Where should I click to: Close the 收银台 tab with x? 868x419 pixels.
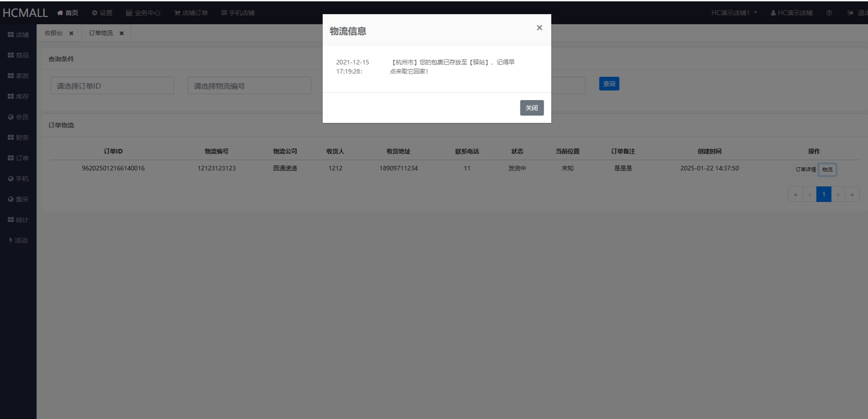[x=71, y=33]
